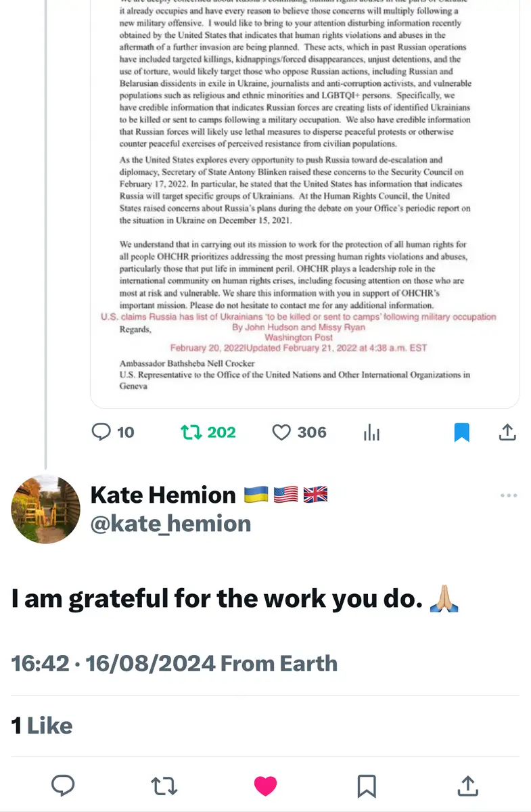
Task: Click the 202 retweet count
Action: coord(221,432)
